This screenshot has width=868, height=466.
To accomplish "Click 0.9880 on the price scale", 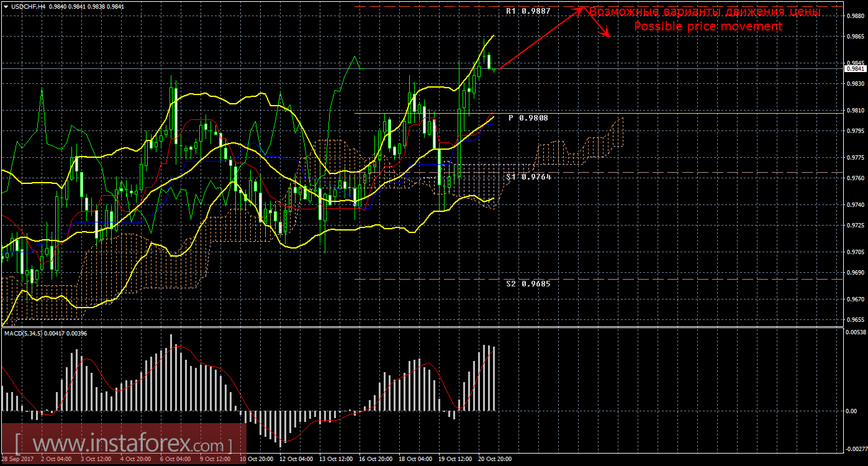I will coord(855,16).
